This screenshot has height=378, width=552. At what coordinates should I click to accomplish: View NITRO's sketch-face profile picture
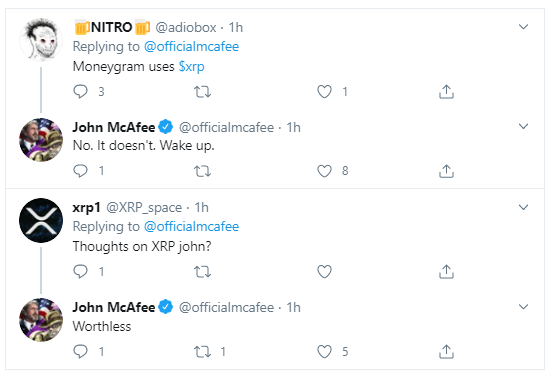tap(41, 40)
